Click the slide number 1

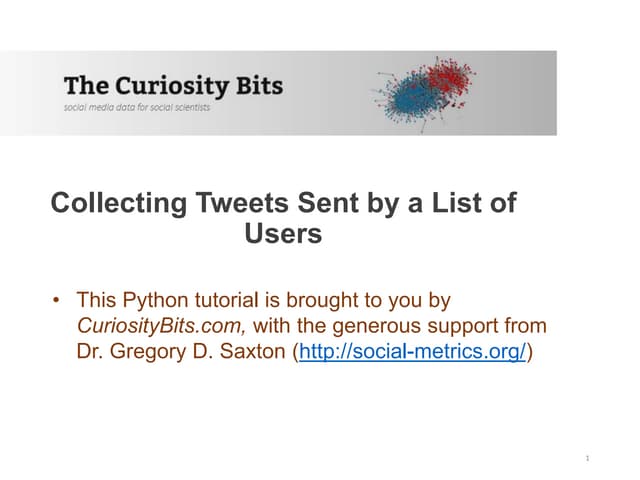click(x=587, y=458)
